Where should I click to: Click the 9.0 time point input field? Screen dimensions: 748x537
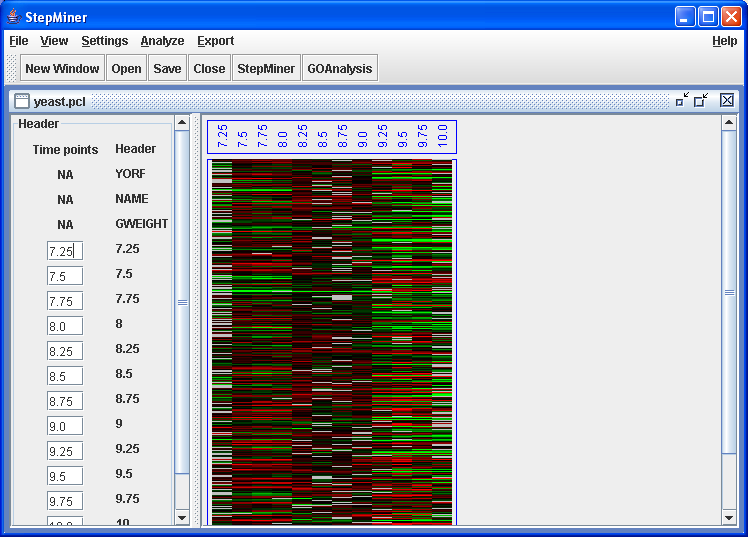click(x=65, y=426)
